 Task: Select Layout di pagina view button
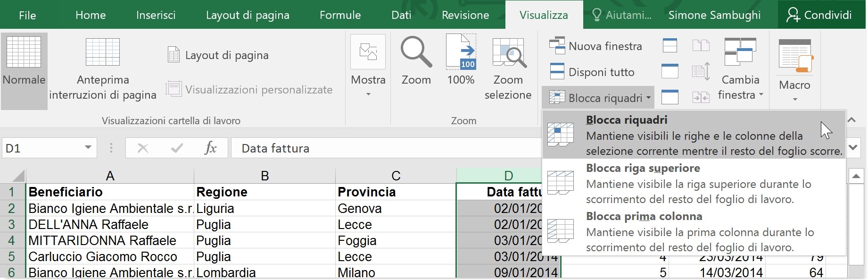[x=218, y=55]
